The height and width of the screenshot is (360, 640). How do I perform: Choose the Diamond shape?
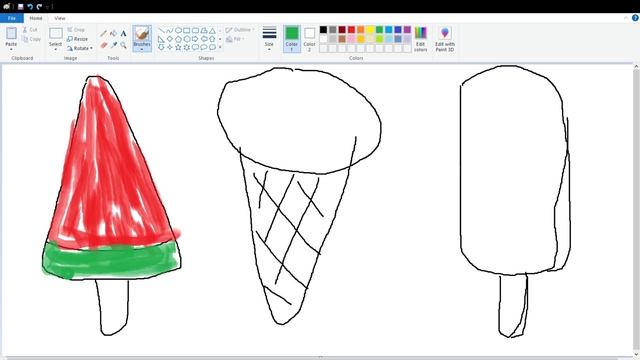coord(170,39)
